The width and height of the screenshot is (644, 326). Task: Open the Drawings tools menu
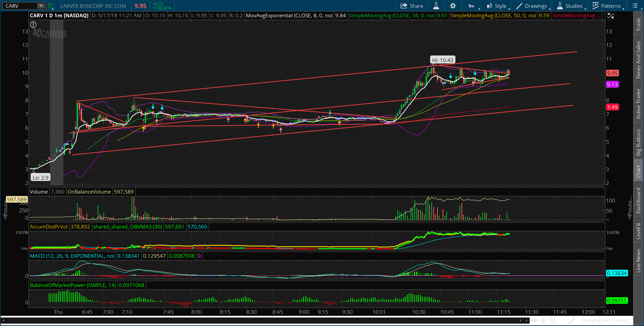click(532, 6)
